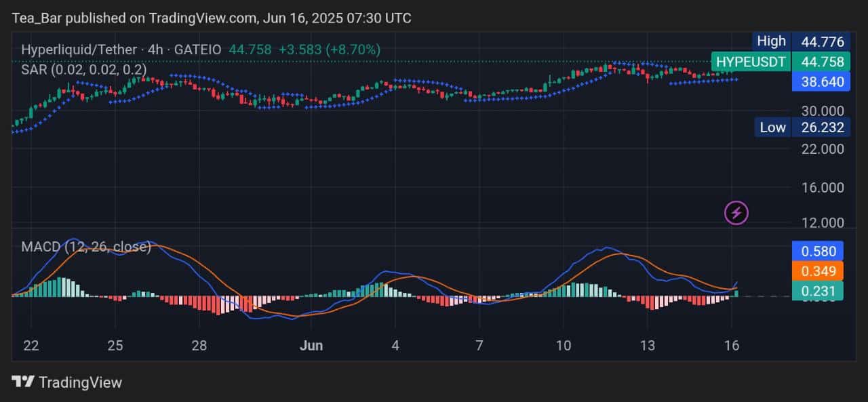Image resolution: width=868 pixels, height=402 pixels.
Task: Click the blue 0.580 MACD value tag
Action: [818, 251]
